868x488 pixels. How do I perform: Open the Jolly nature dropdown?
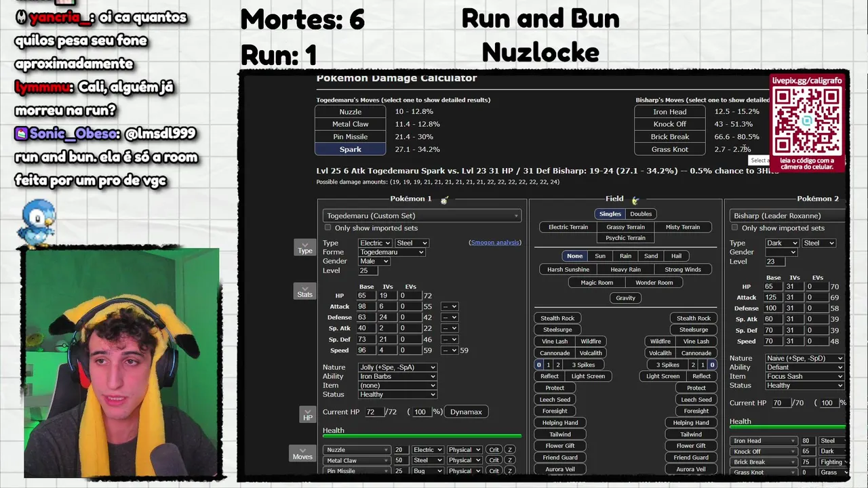click(397, 367)
